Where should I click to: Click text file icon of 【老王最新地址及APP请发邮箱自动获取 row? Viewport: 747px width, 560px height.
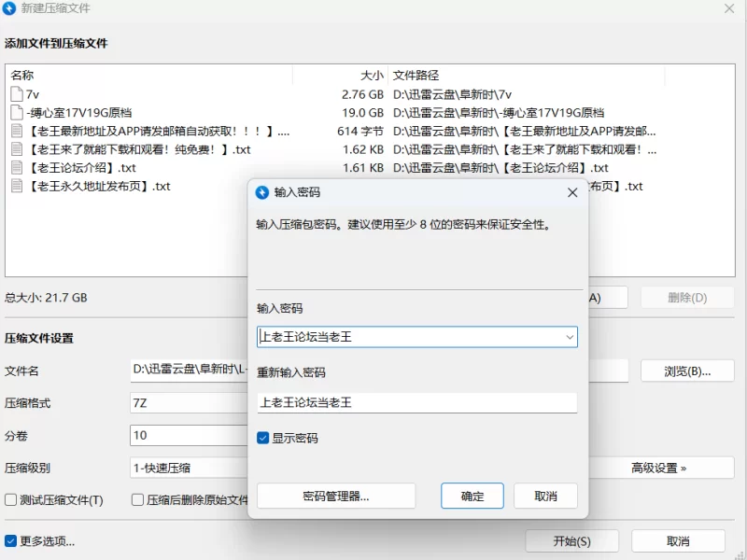[17, 131]
